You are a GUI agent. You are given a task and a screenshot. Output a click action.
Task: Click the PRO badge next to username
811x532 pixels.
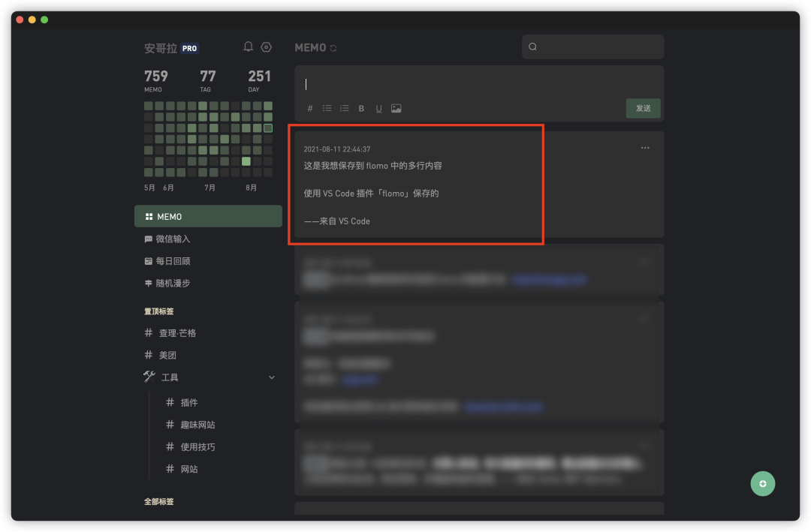[x=189, y=47]
